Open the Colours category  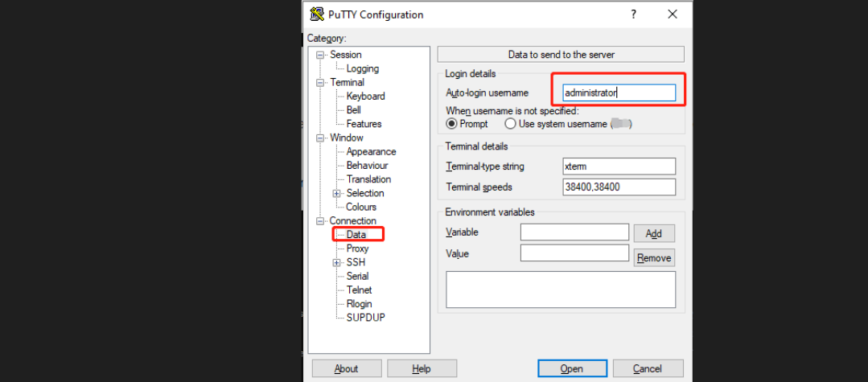[361, 207]
